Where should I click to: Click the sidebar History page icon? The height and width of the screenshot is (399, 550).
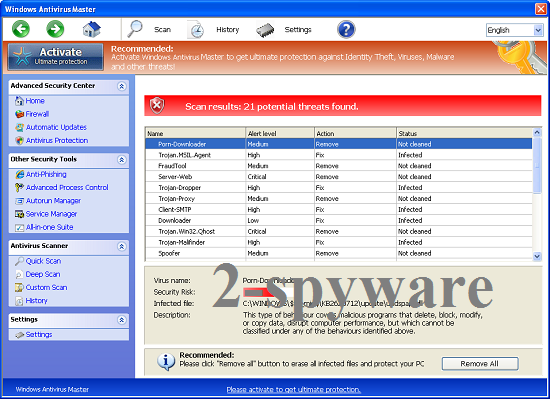point(19,301)
